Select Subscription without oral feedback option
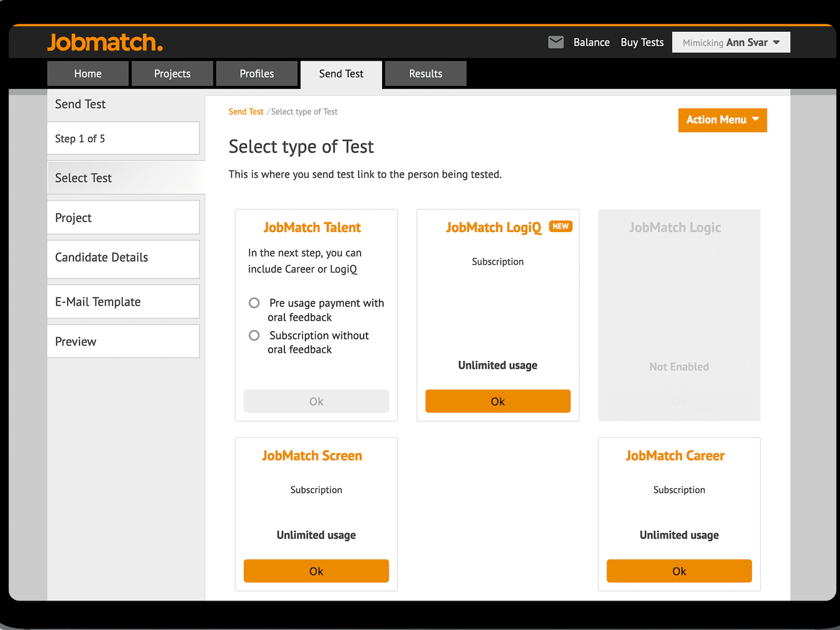Image resolution: width=840 pixels, height=630 pixels. point(254,335)
